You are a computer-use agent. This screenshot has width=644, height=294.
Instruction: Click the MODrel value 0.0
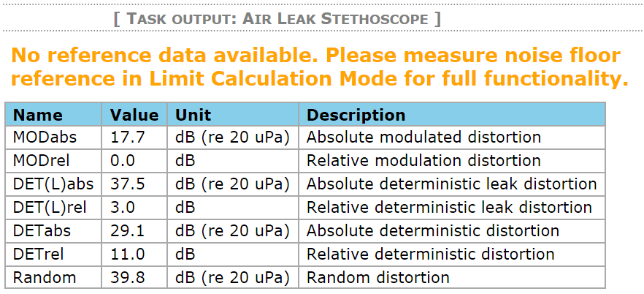click(134, 161)
